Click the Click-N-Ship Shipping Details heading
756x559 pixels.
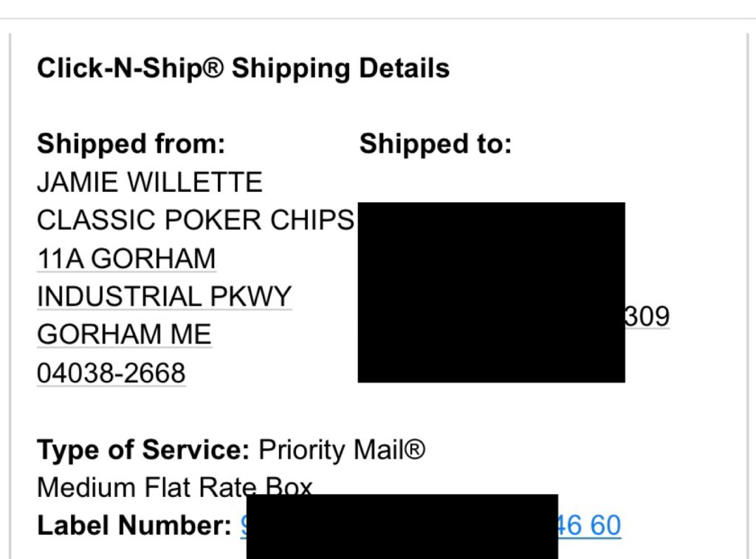(x=243, y=69)
